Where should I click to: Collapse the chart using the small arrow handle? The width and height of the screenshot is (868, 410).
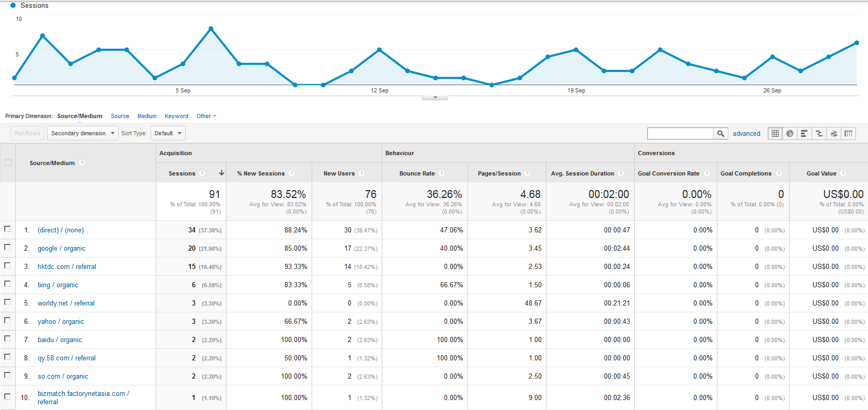(x=435, y=98)
